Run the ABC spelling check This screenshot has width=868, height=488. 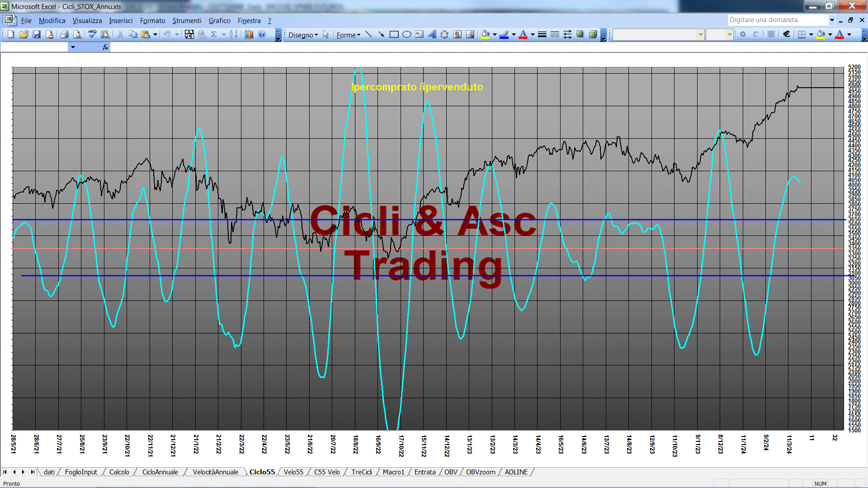point(92,34)
